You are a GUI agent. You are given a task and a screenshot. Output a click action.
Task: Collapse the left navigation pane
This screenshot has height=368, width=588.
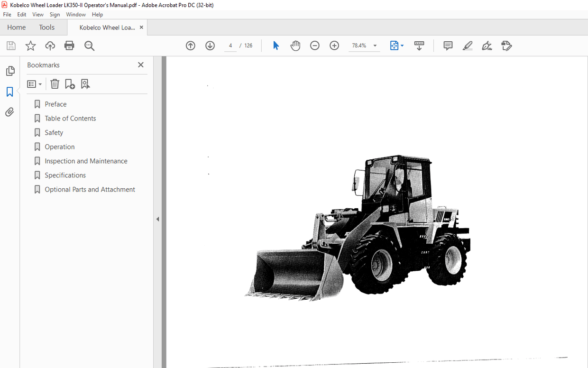(157, 219)
